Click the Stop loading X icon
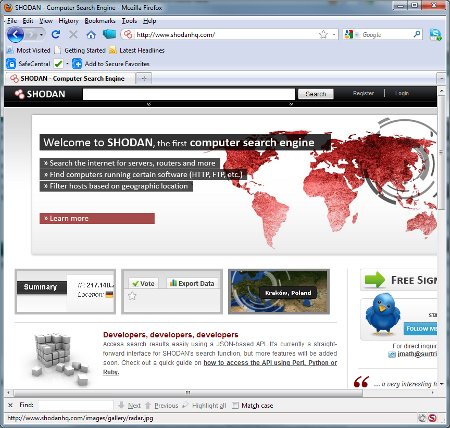Image resolution: width=450 pixels, height=428 pixels. [x=73, y=34]
